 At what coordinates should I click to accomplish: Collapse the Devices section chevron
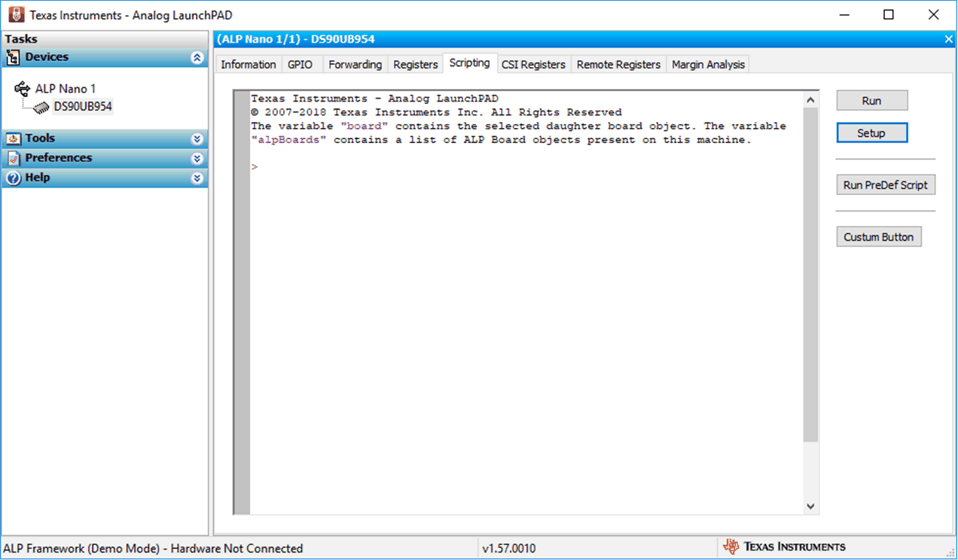tap(197, 58)
